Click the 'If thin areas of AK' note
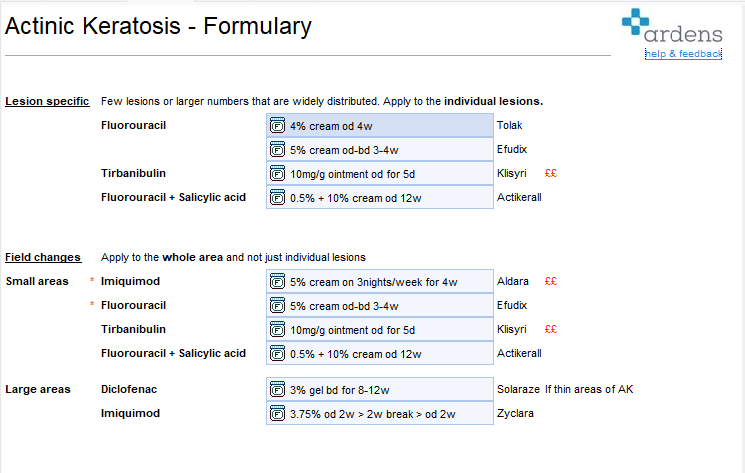 (x=589, y=389)
